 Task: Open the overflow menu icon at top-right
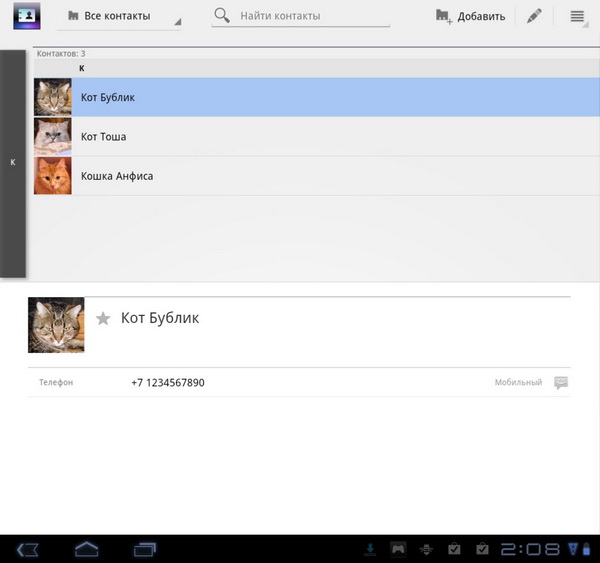pos(577,17)
